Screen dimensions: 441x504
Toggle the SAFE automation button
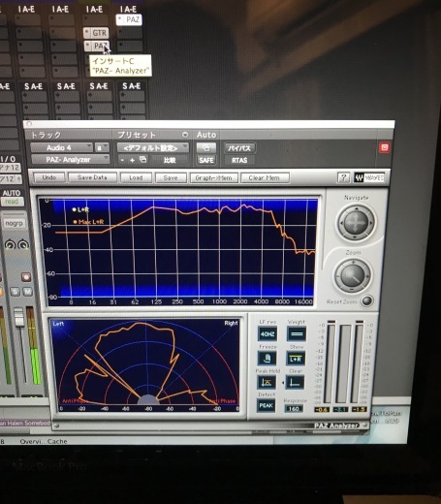(x=206, y=160)
